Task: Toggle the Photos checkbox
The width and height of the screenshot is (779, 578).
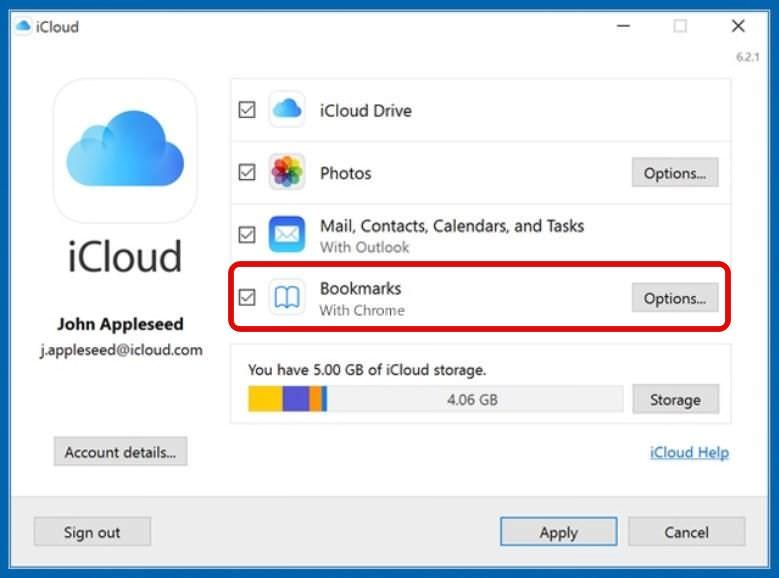Action: [247, 172]
